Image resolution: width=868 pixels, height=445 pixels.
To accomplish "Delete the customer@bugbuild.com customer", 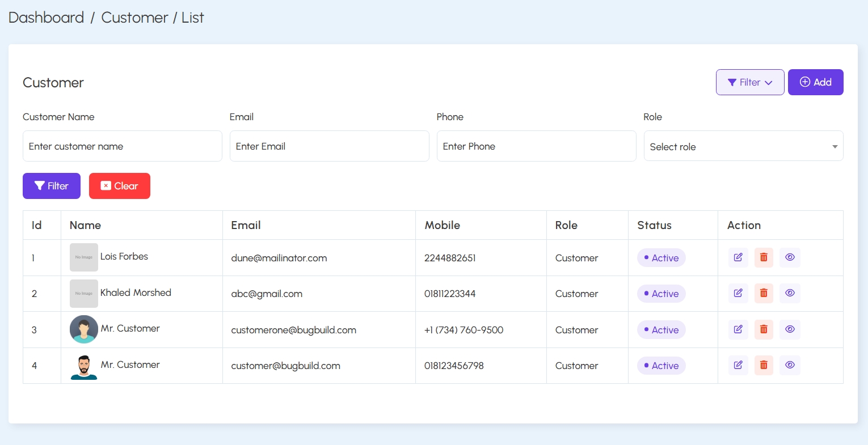I will click(764, 365).
